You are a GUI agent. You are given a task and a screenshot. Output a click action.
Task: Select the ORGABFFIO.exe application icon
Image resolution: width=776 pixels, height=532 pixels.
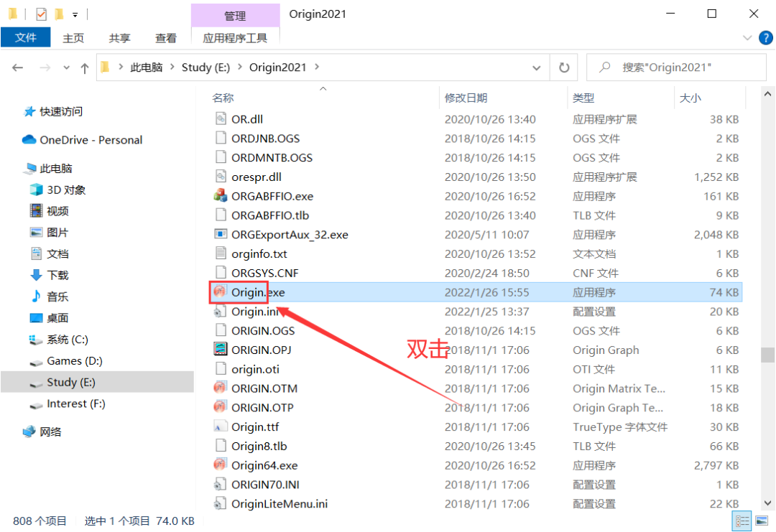221,196
